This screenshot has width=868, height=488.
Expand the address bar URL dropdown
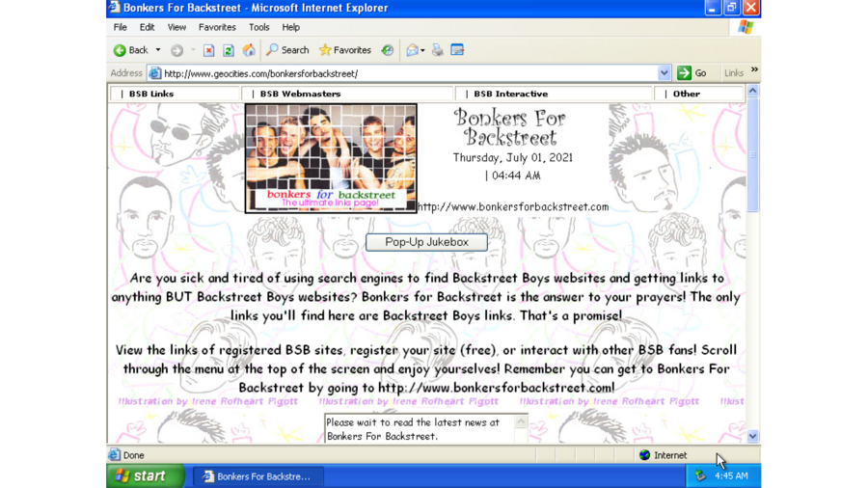664,73
